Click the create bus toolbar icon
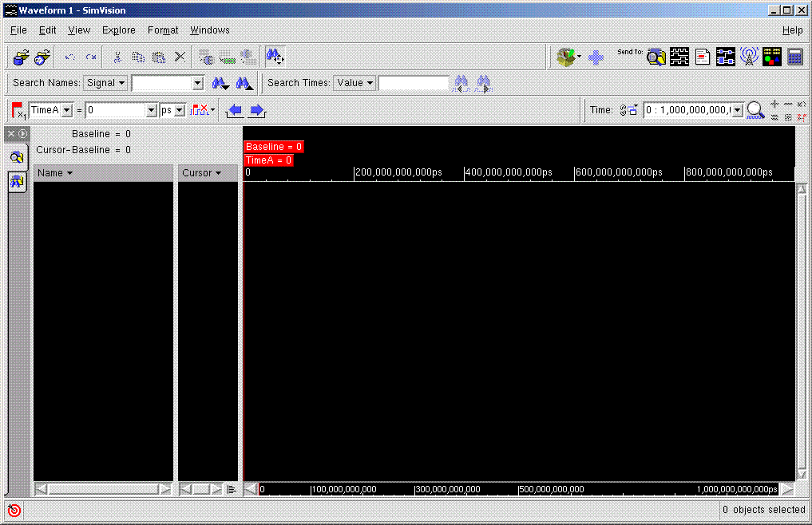 coord(248,57)
